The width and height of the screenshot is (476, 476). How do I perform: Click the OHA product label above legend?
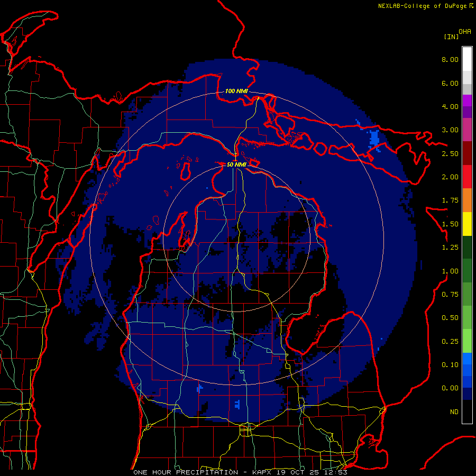pos(465,31)
